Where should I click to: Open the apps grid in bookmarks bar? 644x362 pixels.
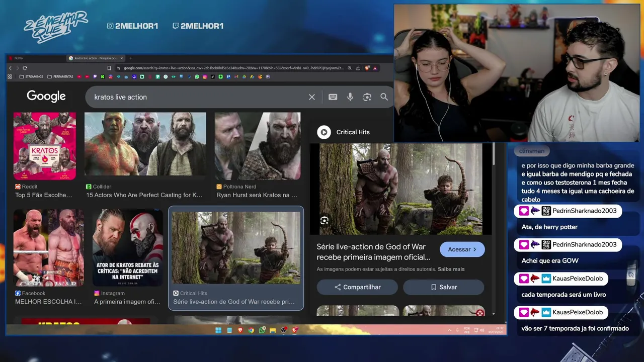click(x=10, y=76)
